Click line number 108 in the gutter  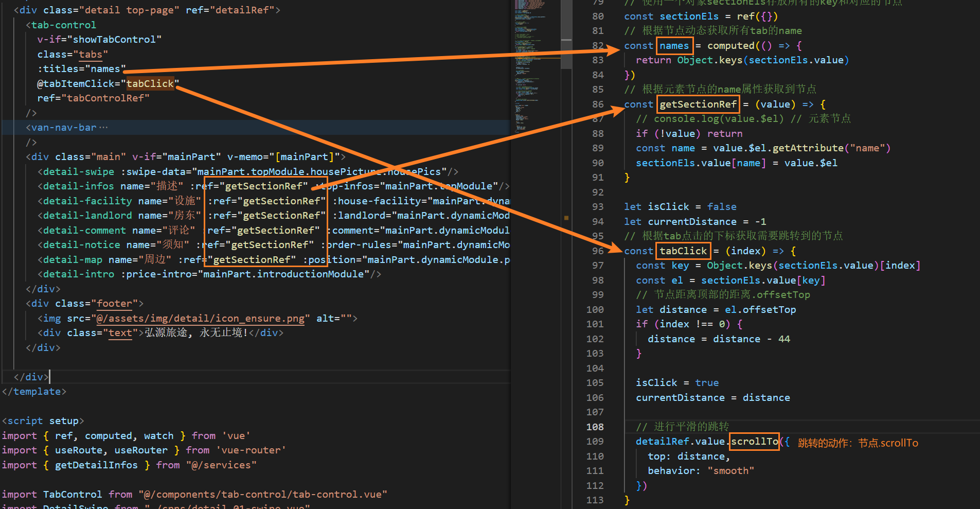(595, 427)
